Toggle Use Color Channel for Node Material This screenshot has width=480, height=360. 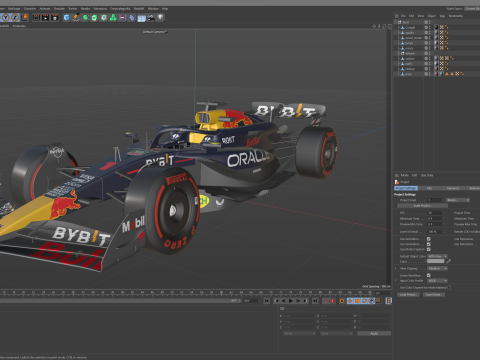pyautogui.click(x=449, y=287)
